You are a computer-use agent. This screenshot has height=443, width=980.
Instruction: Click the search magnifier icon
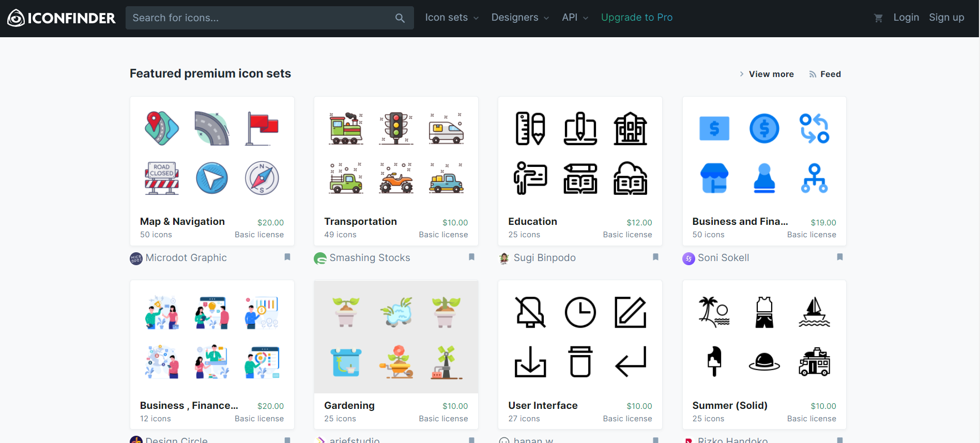click(400, 18)
